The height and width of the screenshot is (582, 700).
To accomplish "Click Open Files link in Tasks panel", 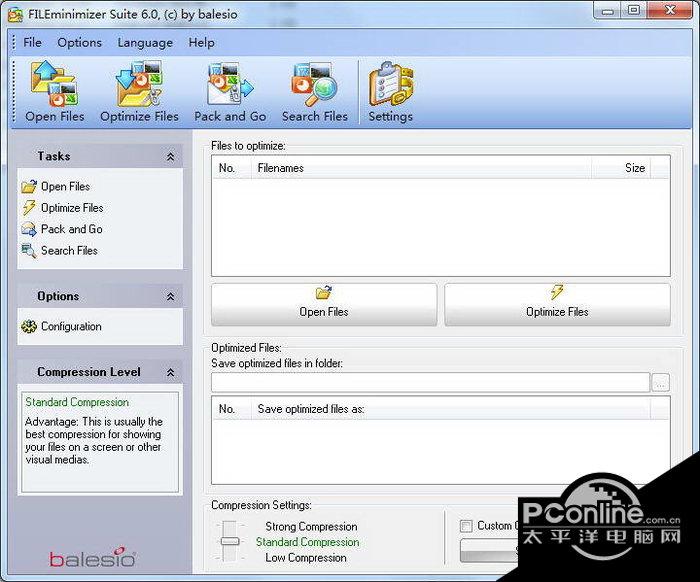I will [65, 186].
